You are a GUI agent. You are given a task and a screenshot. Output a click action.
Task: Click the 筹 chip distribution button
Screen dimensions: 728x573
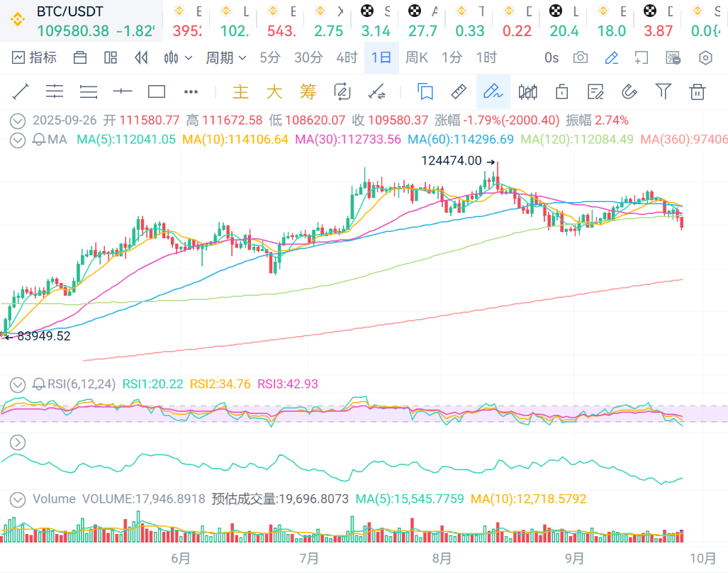[x=308, y=91]
